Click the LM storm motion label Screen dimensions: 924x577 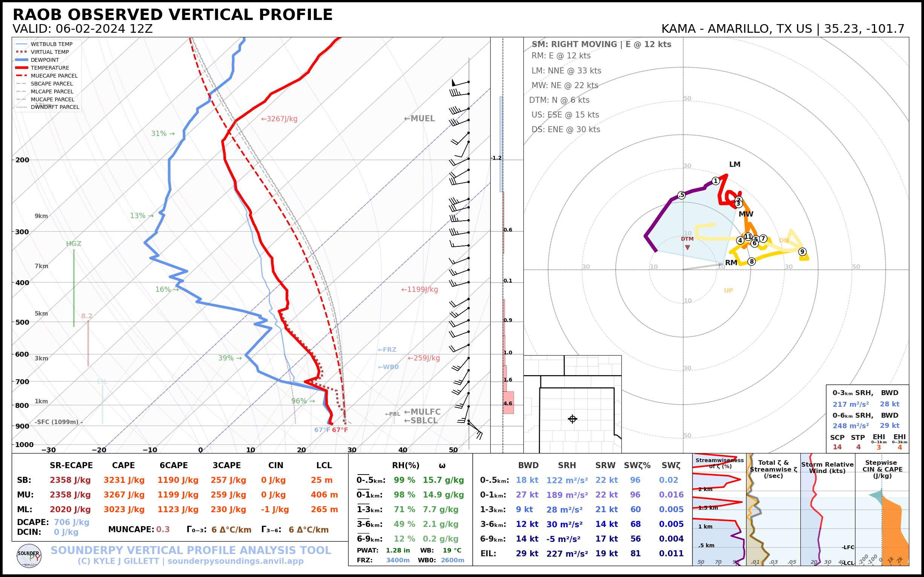pyautogui.click(x=734, y=165)
